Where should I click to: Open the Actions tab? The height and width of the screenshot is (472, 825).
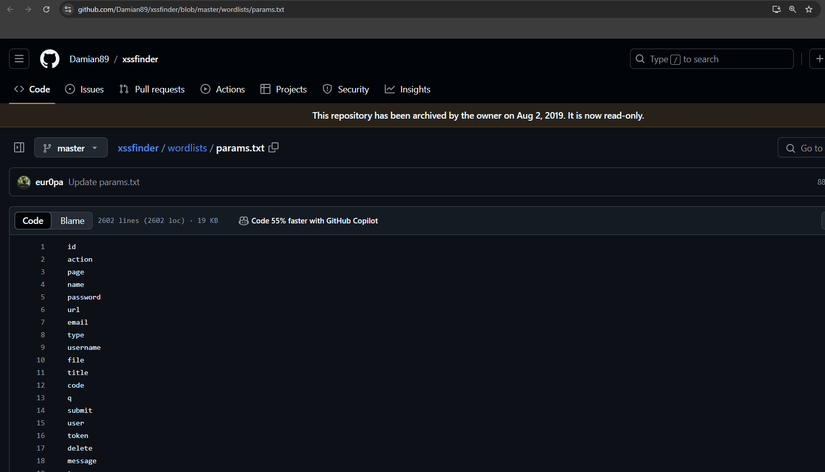pyautogui.click(x=223, y=89)
